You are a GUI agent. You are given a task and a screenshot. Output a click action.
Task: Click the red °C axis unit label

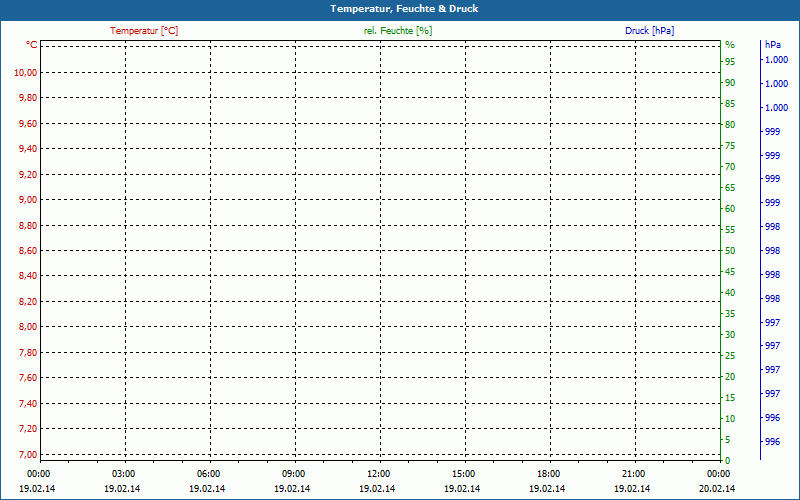tap(31, 45)
